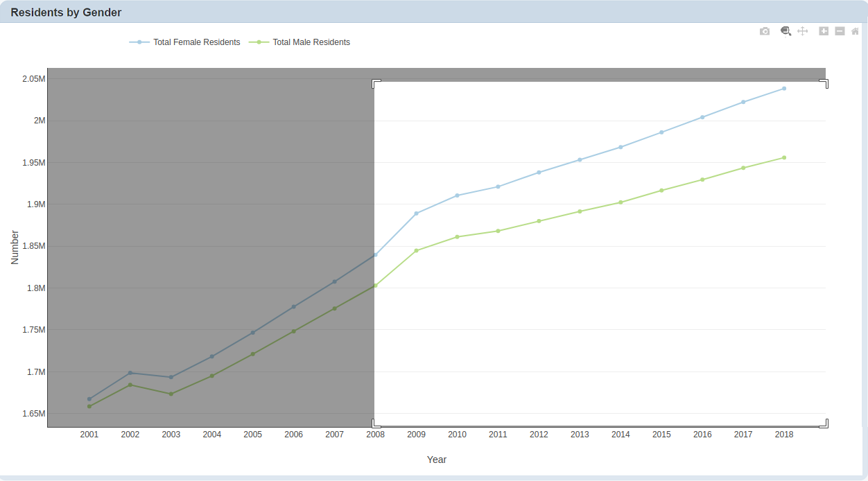The image size is (868, 481).
Task: Click the Year axis title
Action: [x=437, y=460]
